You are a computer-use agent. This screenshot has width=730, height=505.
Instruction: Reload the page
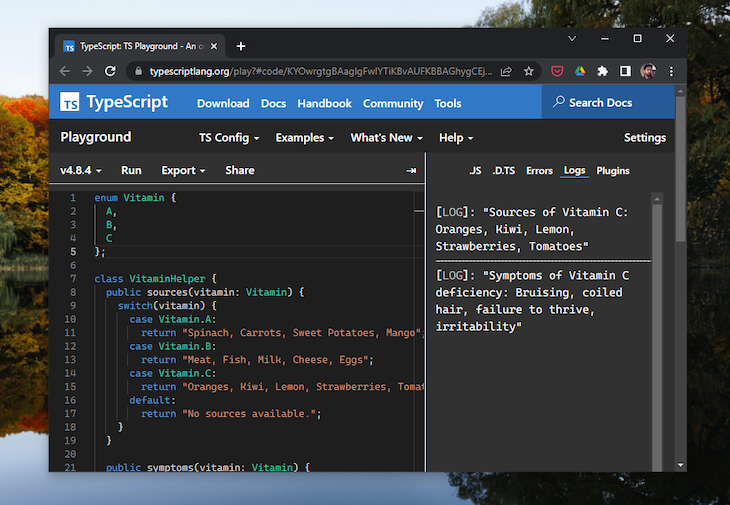click(x=110, y=71)
